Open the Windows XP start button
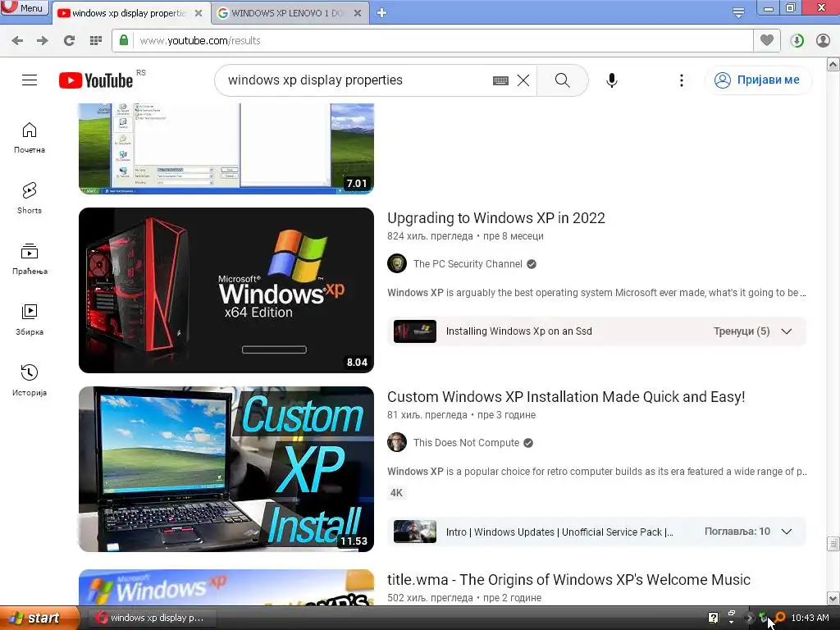Image resolution: width=840 pixels, height=630 pixels. 39,619
